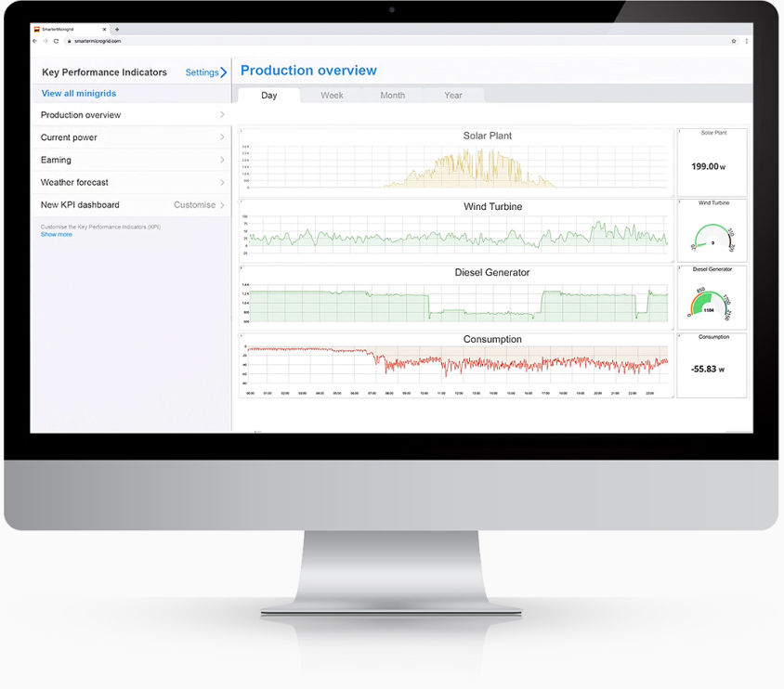
Task: Open View all minigrids link
Action: click(x=79, y=94)
